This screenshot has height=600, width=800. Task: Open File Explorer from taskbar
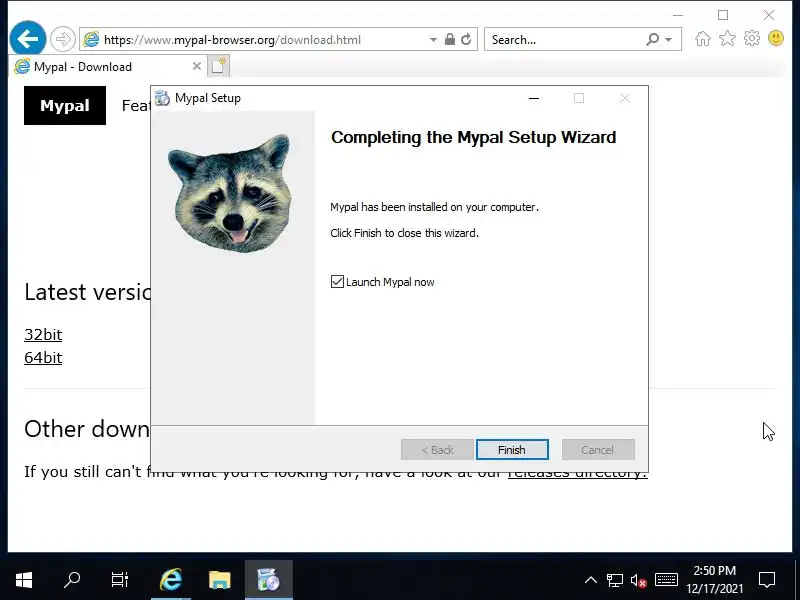219,580
